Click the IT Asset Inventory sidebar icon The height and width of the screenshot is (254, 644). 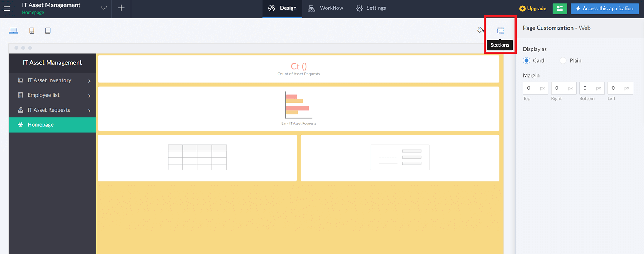20,80
